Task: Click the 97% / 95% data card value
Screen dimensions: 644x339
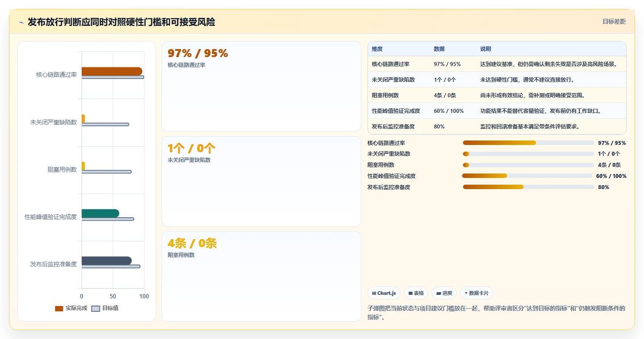Action: point(198,54)
